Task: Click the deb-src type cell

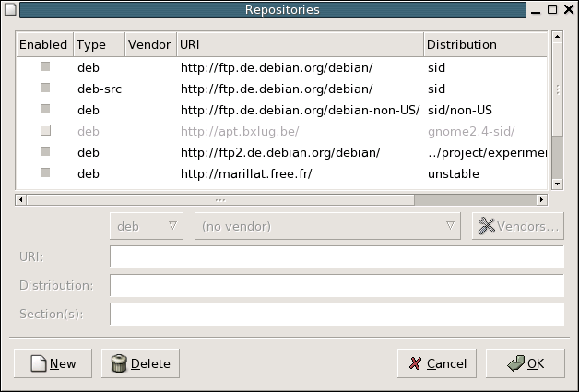Action: 100,89
